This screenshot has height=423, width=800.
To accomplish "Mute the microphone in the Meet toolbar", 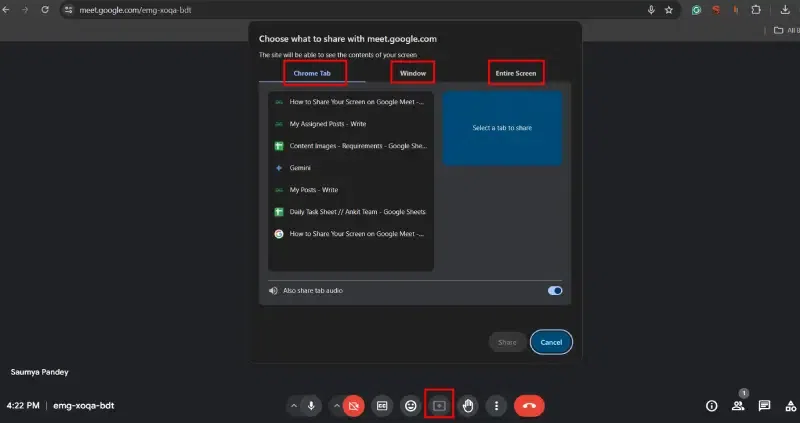I will [x=311, y=406].
